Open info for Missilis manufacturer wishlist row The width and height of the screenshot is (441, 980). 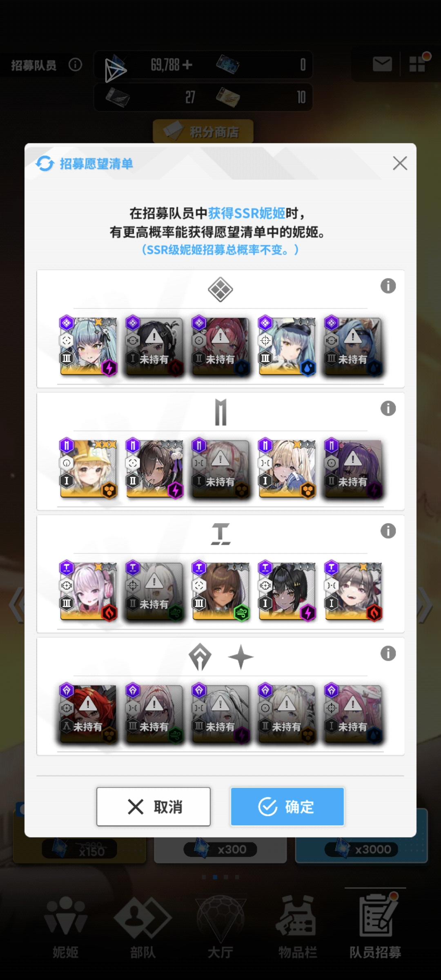tap(388, 408)
